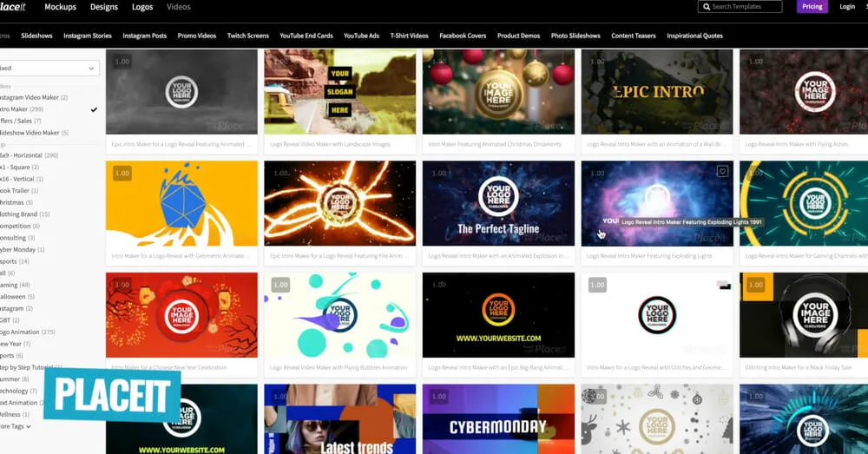Click the heart favorite icon on Exploding Lights template

[x=722, y=172]
